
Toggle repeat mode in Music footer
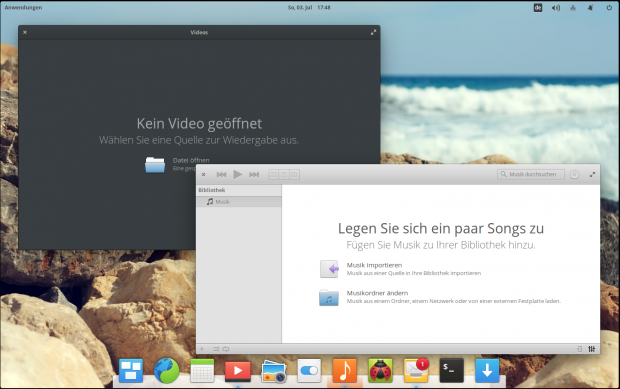tap(226, 349)
